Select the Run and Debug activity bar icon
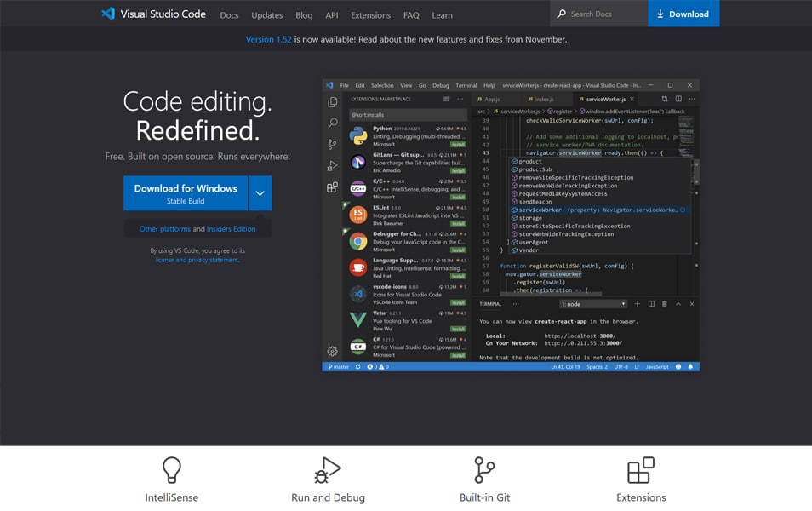Screen dimensions: 812x511 coord(331,167)
